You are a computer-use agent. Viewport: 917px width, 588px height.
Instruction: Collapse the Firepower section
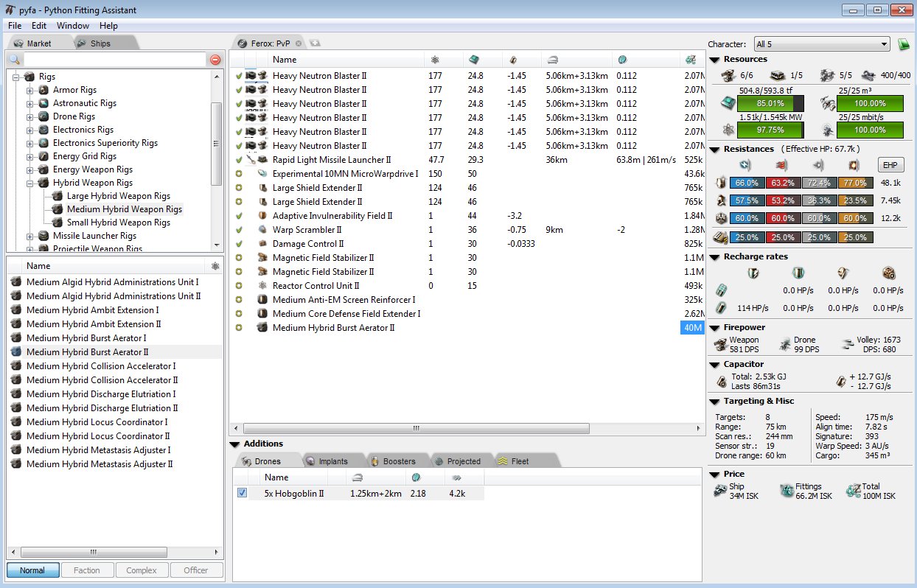click(714, 328)
